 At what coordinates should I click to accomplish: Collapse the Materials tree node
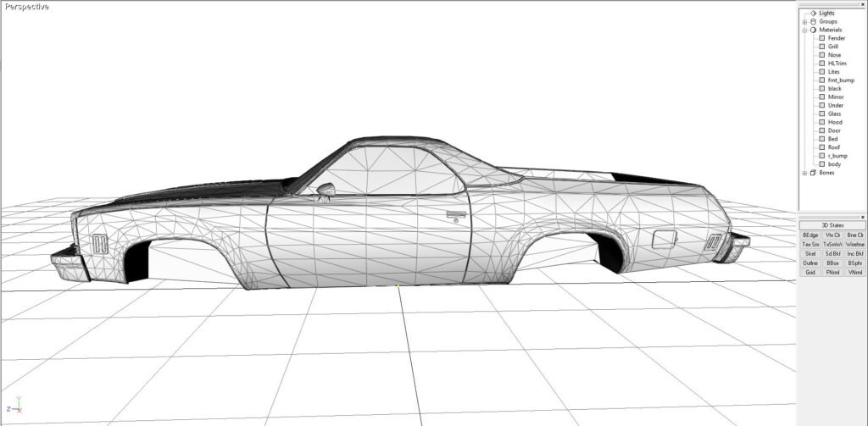point(804,30)
